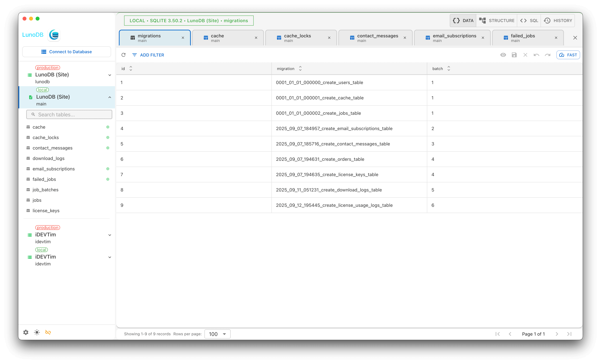Click the Search tables input field
Image resolution: width=601 pixels, height=364 pixels.
click(69, 115)
